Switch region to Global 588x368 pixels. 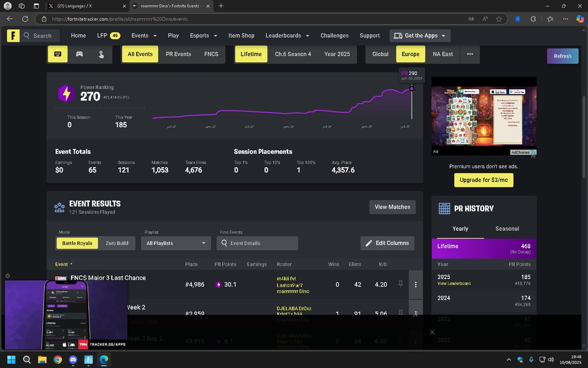point(380,54)
